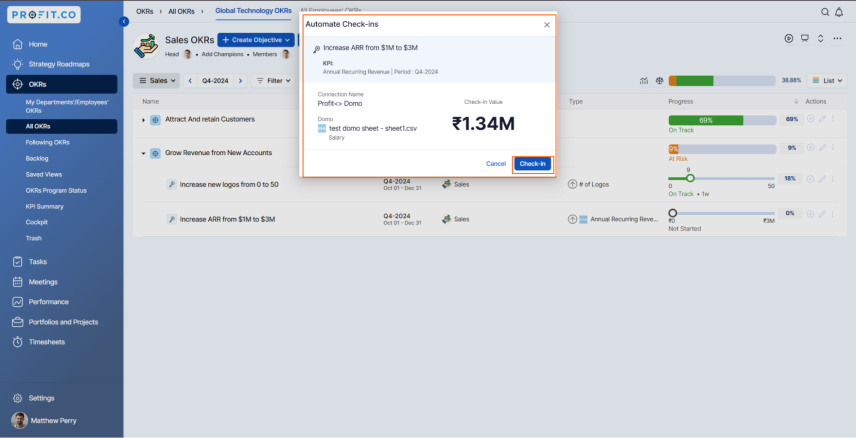The height and width of the screenshot is (438, 856).
Task: Go to previous quarter arrow
Action: point(190,81)
